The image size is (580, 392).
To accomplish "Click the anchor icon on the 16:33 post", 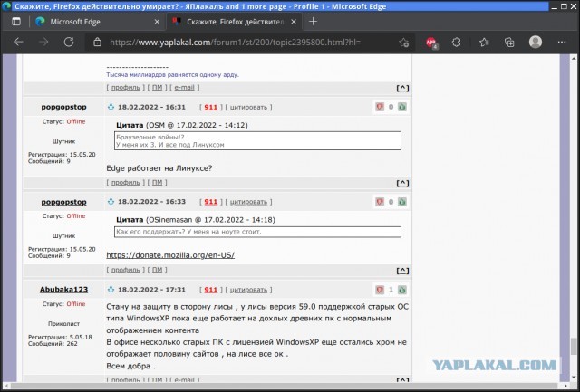I will pos(111,202).
